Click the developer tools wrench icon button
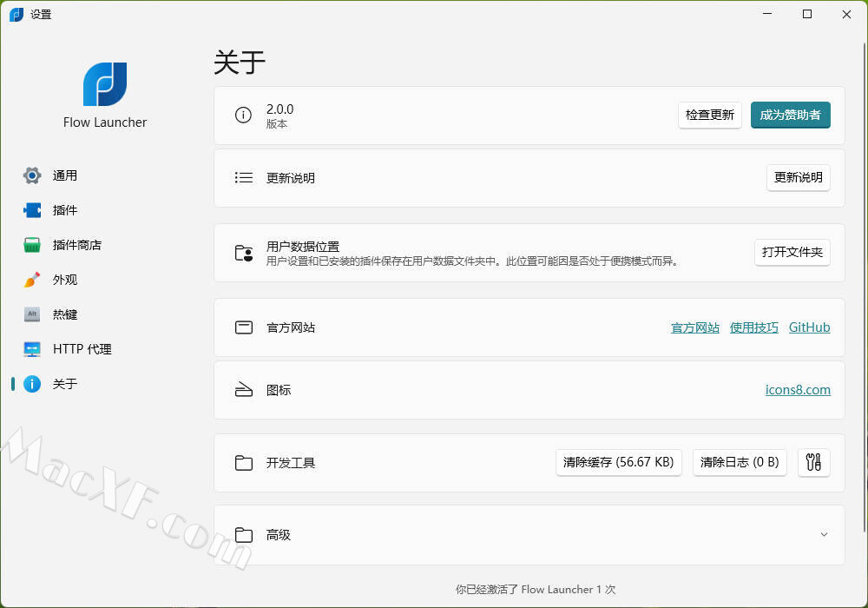868x608 pixels. [x=813, y=463]
